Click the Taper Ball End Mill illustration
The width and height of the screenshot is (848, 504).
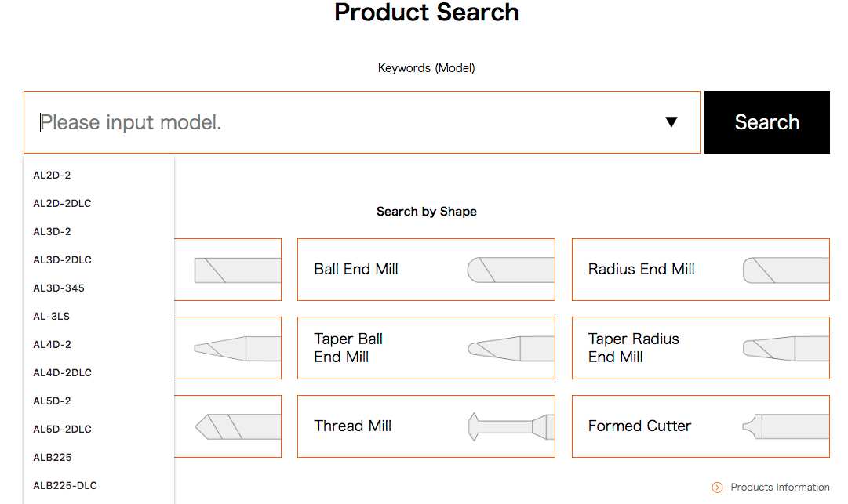pyautogui.click(x=511, y=349)
